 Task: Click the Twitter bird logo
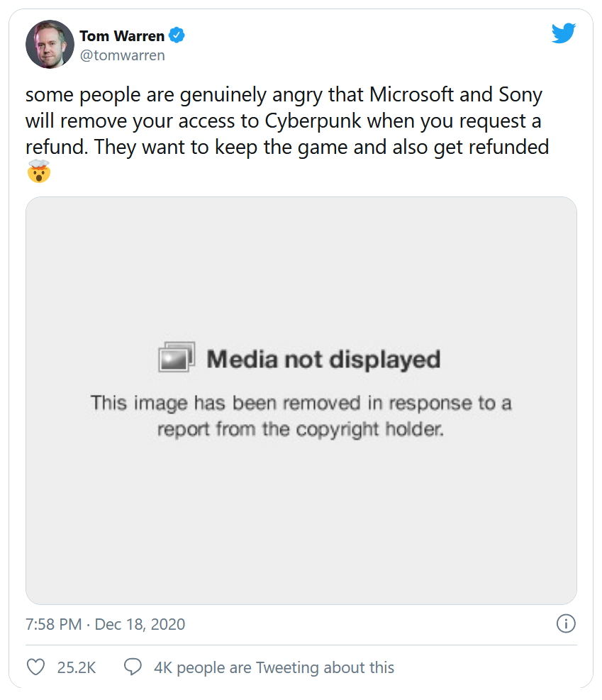point(564,33)
